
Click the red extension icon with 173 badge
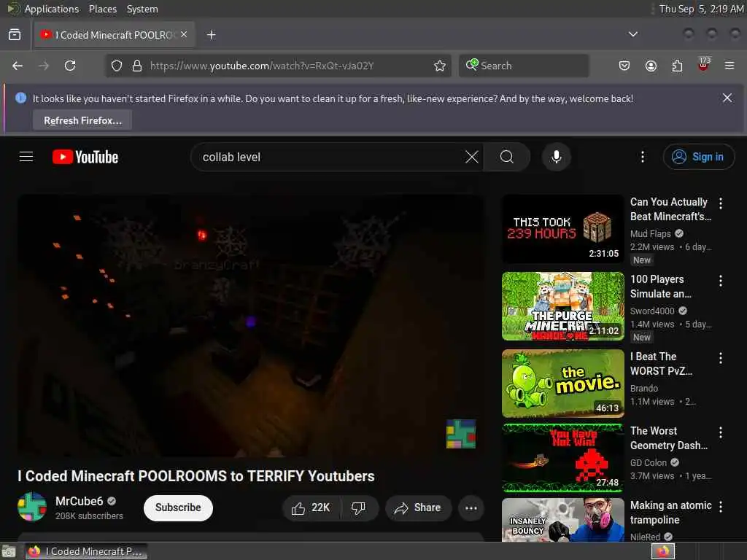pos(703,65)
